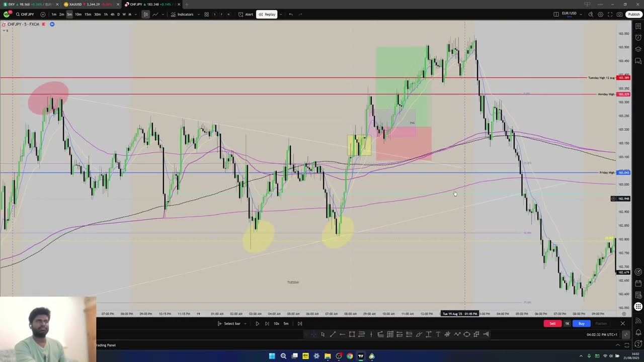
Task: Enter fullscreen mode on the chart
Action: pyautogui.click(x=610, y=14)
